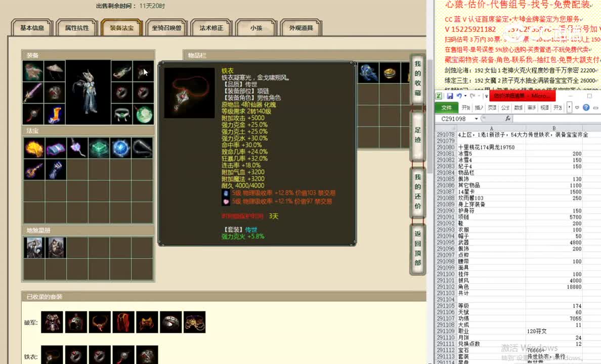The width and height of the screenshot is (601, 364).
Task: Open the 基本信息 tab
Action: [x=32, y=28]
